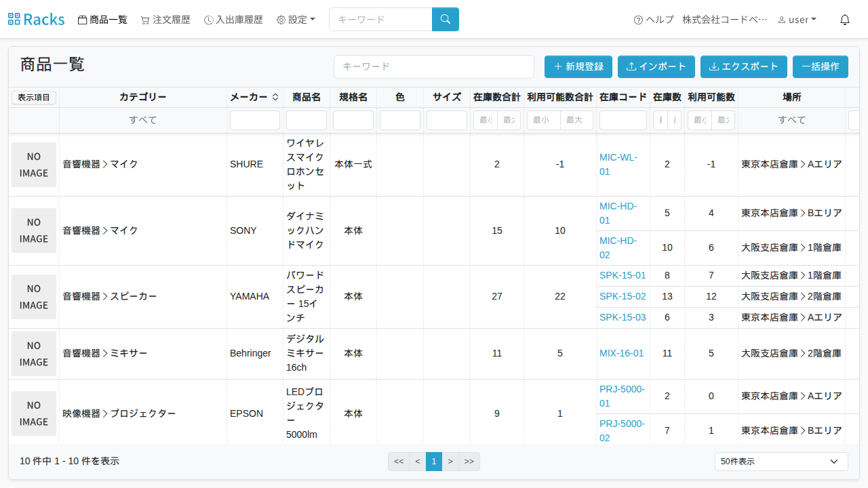The height and width of the screenshot is (488, 868).
Task: Open notifications bell
Action: pyautogui.click(x=845, y=20)
